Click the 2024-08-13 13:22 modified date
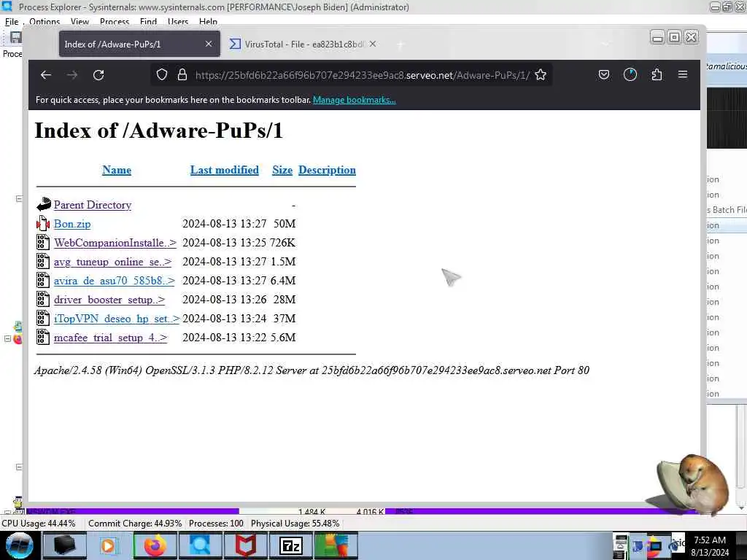The image size is (747, 560). 225,338
